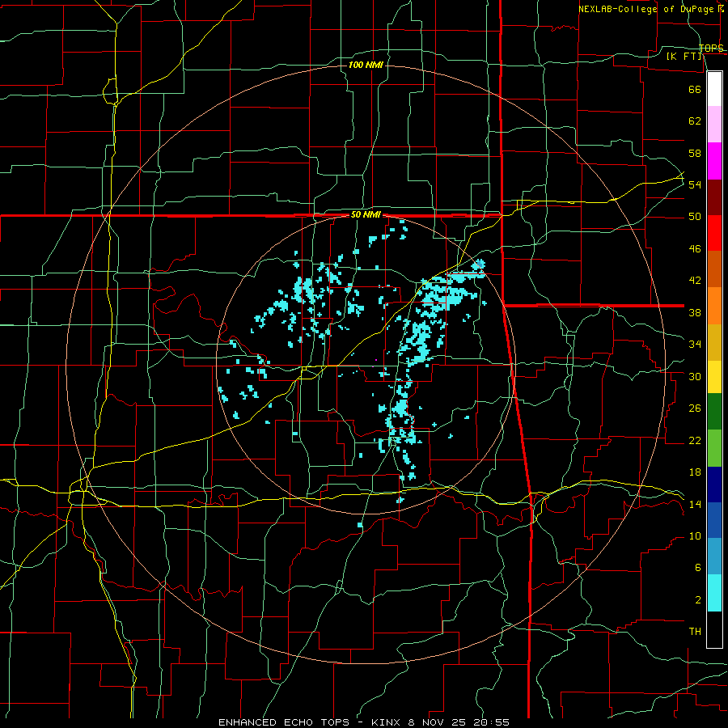Click the legend value 66
Viewport: 728px width, 728px height.
[695, 89]
